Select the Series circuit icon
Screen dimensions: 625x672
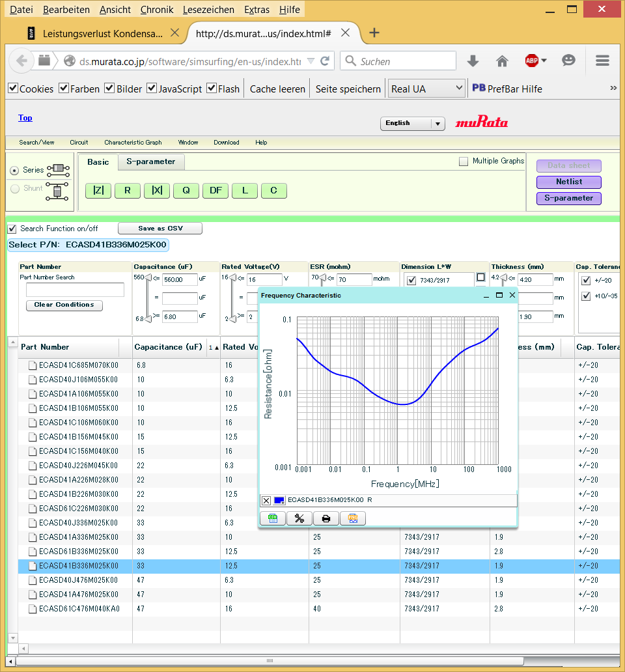point(58,170)
